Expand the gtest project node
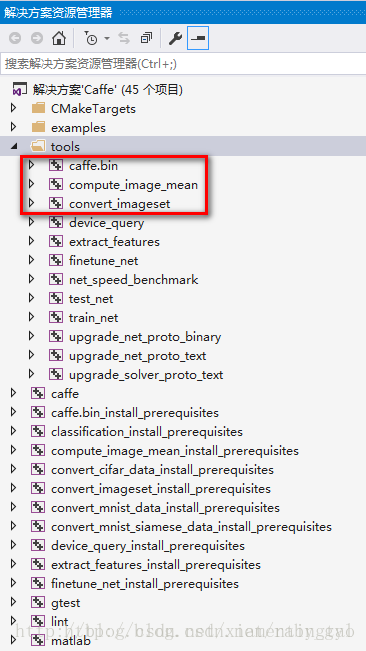The height and width of the screenshot is (651, 366). point(14,602)
